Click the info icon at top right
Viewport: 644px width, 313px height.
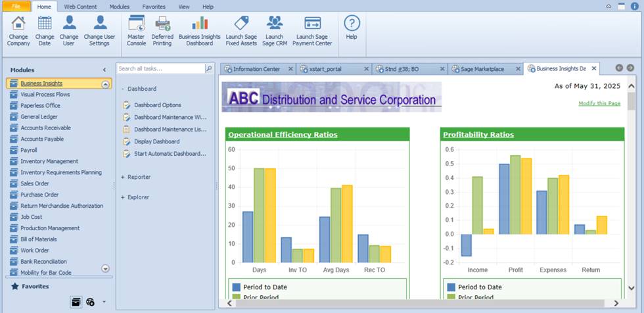coord(635,6)
